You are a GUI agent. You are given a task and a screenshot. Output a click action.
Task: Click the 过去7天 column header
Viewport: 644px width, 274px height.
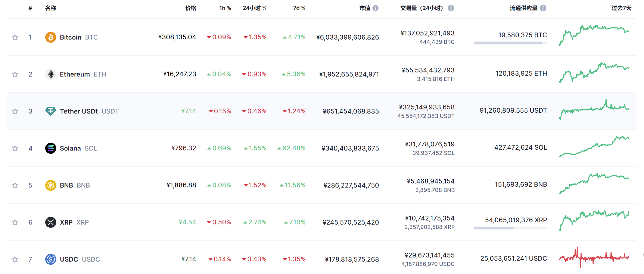[621, 8]
